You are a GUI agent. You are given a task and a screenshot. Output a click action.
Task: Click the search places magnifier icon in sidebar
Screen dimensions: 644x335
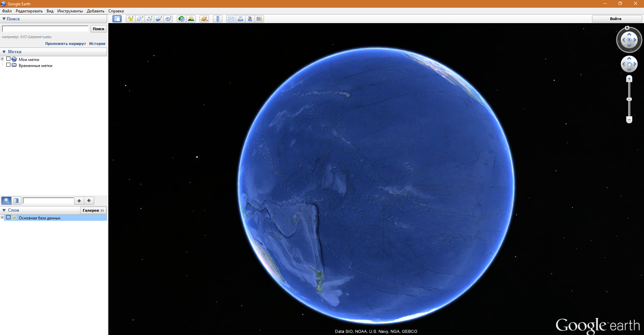pyautogui.click(x=6, y=201)
